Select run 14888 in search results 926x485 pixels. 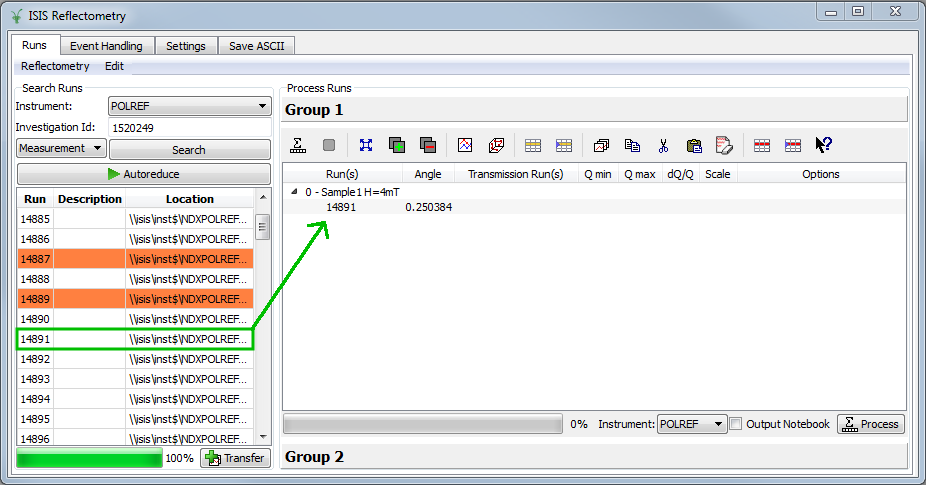135,279
